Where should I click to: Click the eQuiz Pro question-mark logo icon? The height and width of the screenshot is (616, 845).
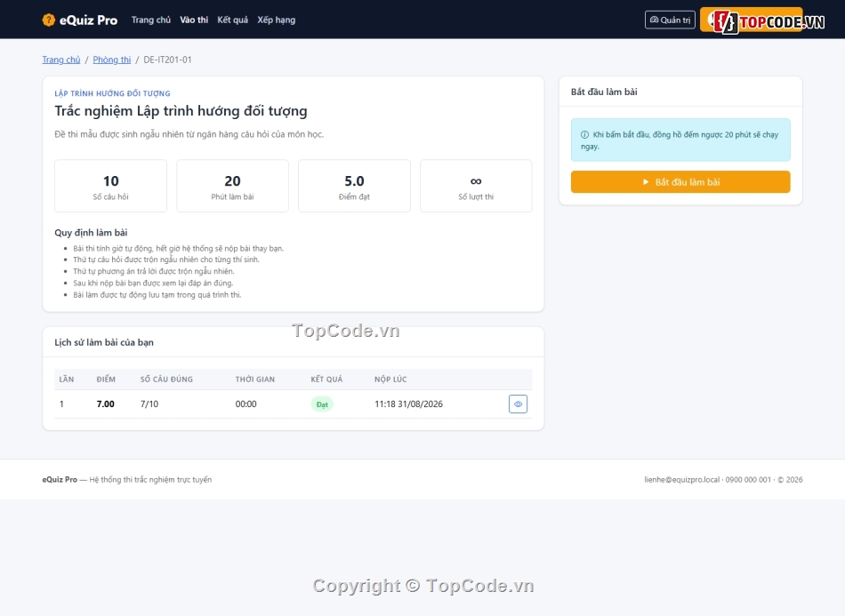(x=49, y=20)
